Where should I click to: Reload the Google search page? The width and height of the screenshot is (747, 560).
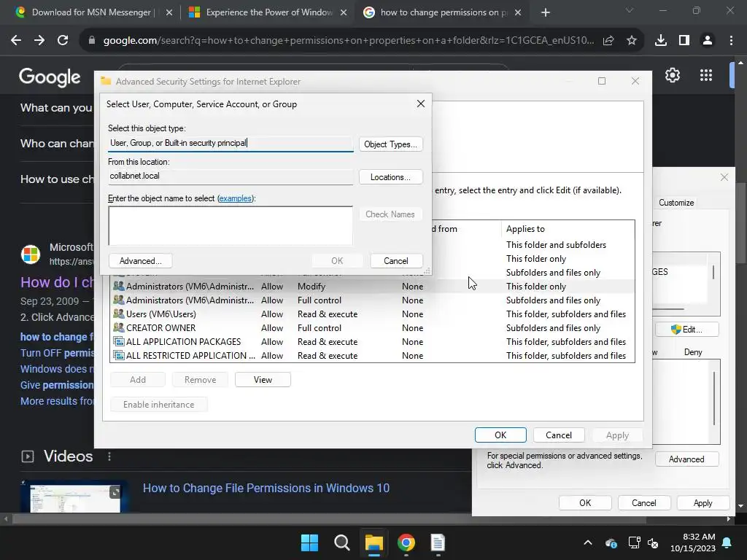click(x=63, y=41)
